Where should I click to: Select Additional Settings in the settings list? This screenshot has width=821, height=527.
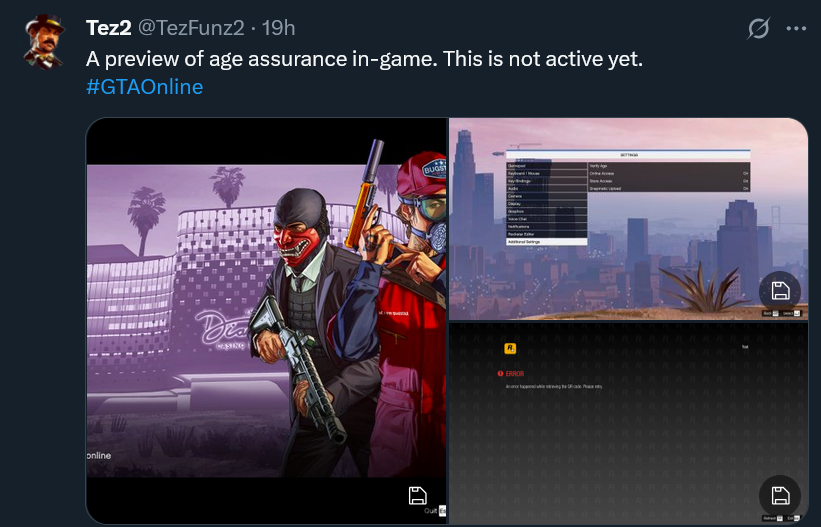pos(547,242)
